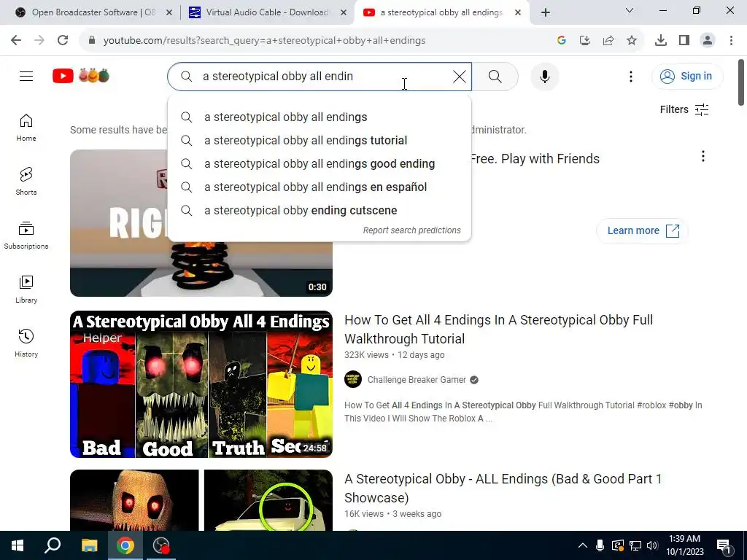Click the install app icon in address bar
The width and height of the screenshot is (747, 560).
pos(584,41)
